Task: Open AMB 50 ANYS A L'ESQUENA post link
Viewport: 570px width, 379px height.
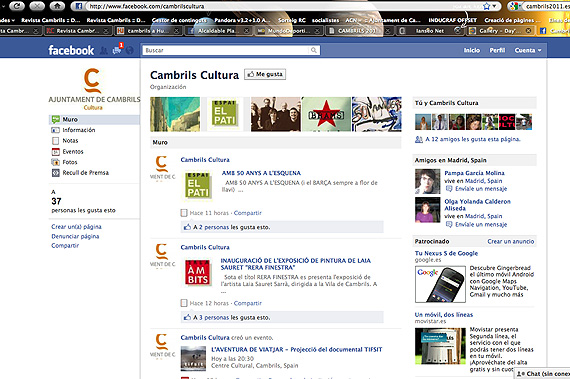Action: (261, 173)
